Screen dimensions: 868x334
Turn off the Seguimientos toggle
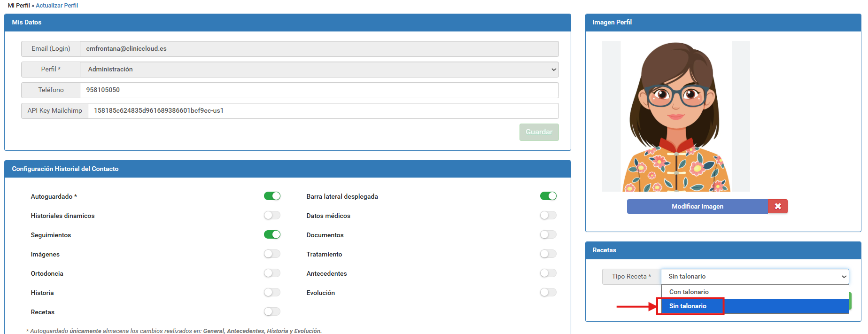(272, 234)
